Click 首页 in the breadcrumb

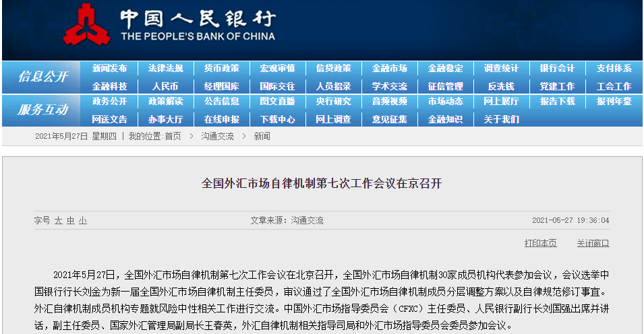173,136
